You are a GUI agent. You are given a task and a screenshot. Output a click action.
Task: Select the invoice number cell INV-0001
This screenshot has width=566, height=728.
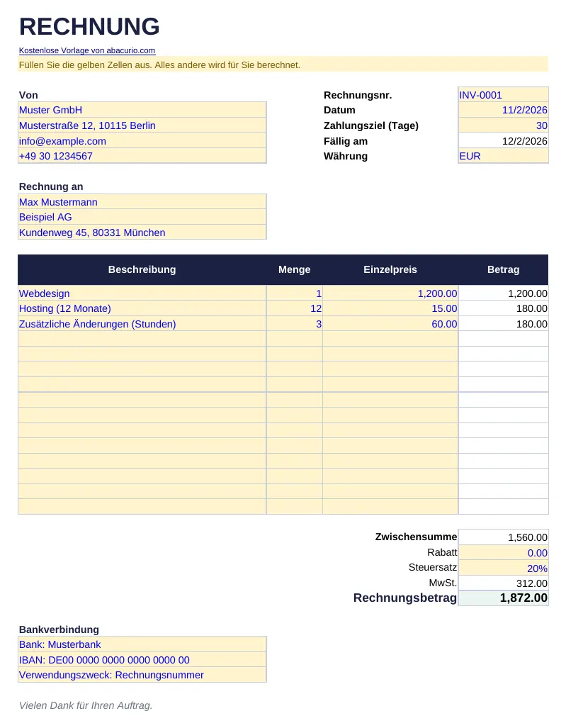click(504, 95)
